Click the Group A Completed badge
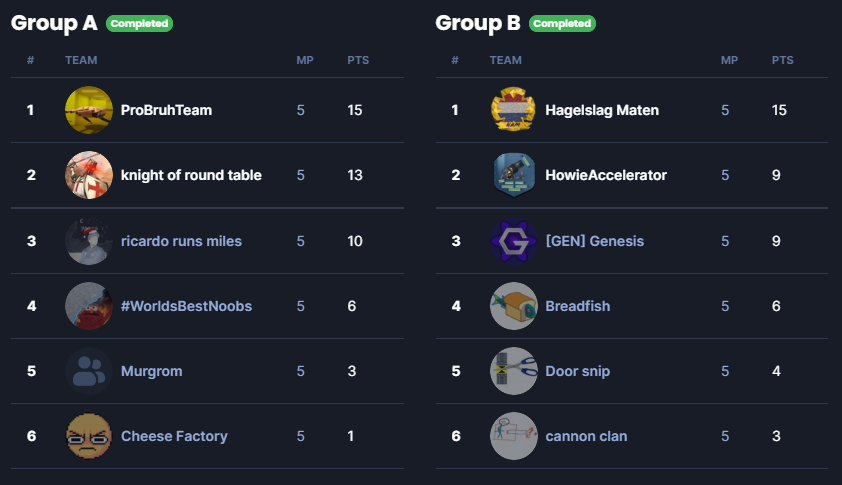The width and height of the screenshot is (842, 485). pyautogui.click(x=140, y=24)
